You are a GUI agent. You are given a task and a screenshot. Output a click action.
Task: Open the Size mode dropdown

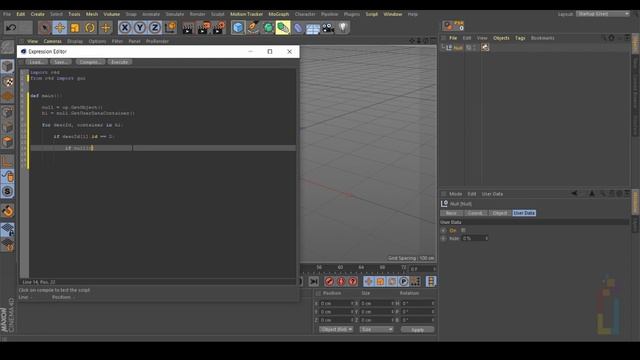tap(376, 329)
